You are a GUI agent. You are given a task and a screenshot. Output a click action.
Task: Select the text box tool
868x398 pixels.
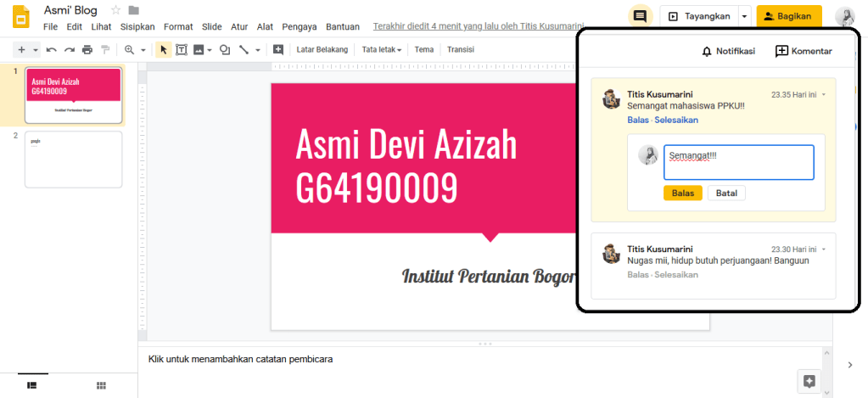pyautogui.click(x=182, y=50)
